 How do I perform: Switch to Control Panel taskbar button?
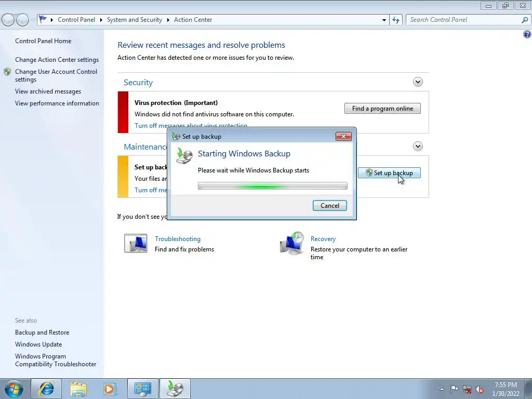click(142, 389)
